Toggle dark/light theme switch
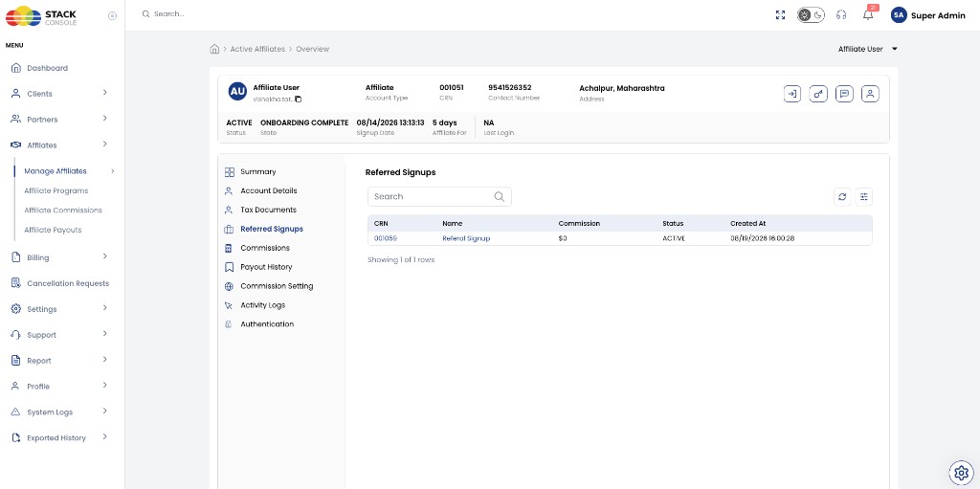980x489 pixels. pyautogui.click(x=811, y=15)
